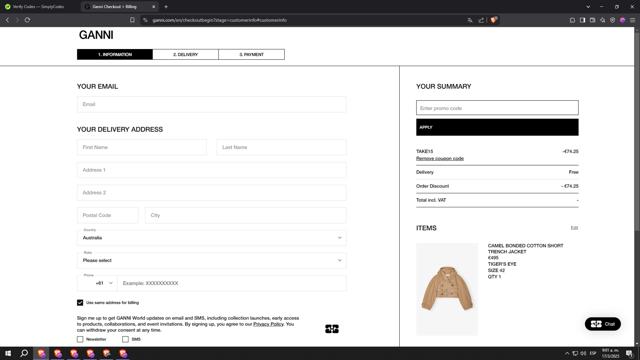Tick the Newsletter checkbox
Image resolution: width=640 pixels, height=360 pixels.
[x=80, y=339]
